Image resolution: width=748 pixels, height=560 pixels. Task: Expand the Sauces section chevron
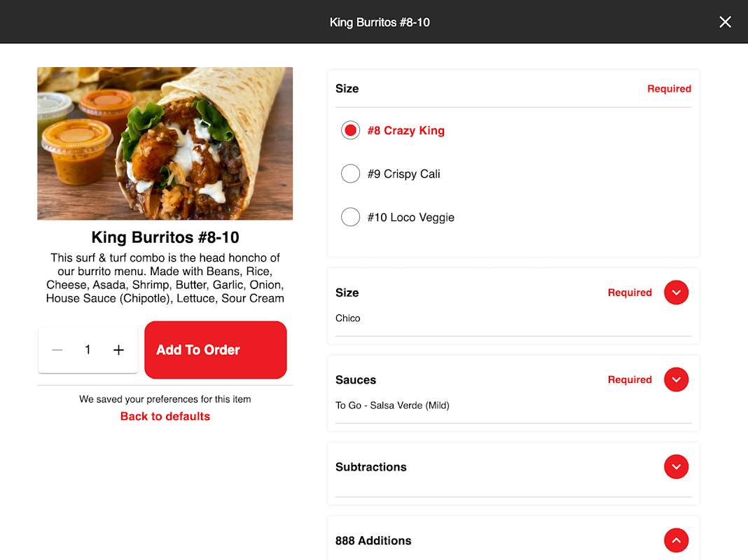[x=676, y=379]
